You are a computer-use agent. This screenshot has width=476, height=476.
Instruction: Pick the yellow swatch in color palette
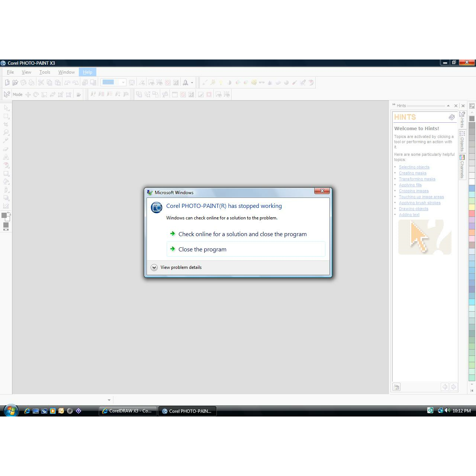472,207
